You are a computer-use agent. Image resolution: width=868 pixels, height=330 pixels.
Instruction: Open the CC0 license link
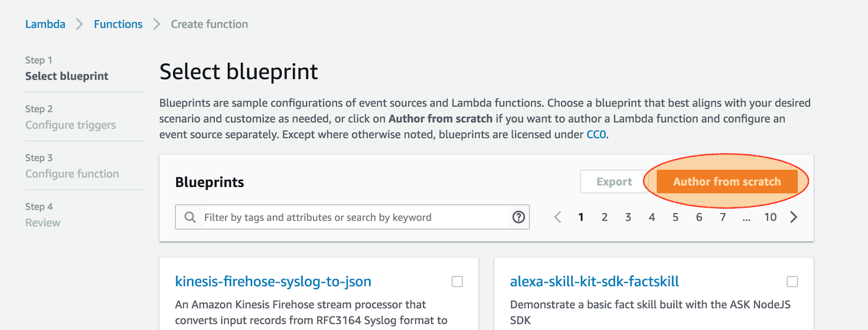(x=596, y=134)
